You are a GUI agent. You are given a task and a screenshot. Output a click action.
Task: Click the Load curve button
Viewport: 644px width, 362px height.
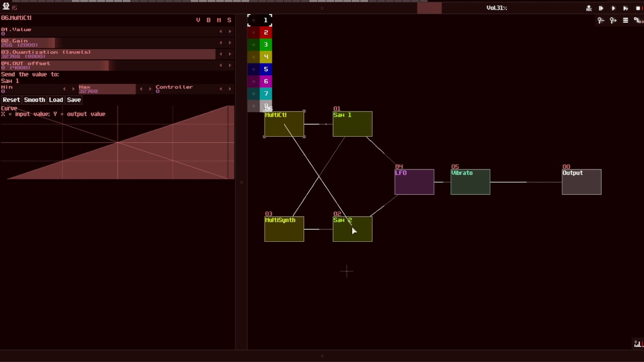pyautogui.click(x=56, y=100)
